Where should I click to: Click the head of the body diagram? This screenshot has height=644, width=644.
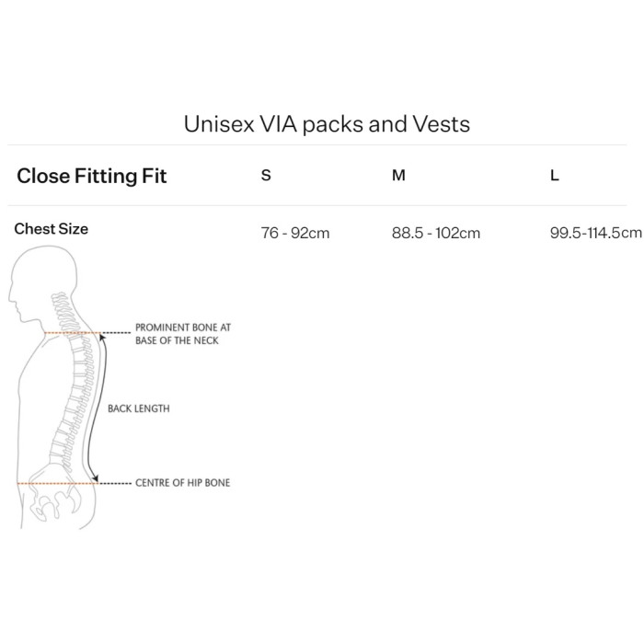point(43,283)
